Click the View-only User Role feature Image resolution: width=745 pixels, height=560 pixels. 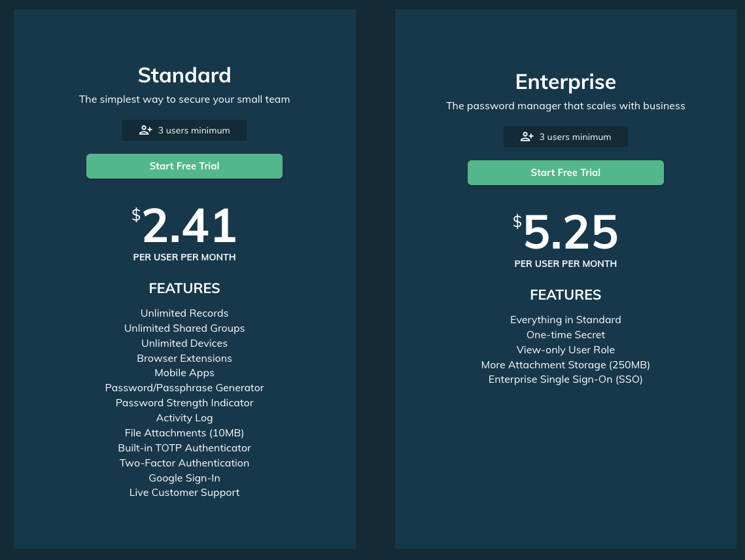(x=565, y=350)
